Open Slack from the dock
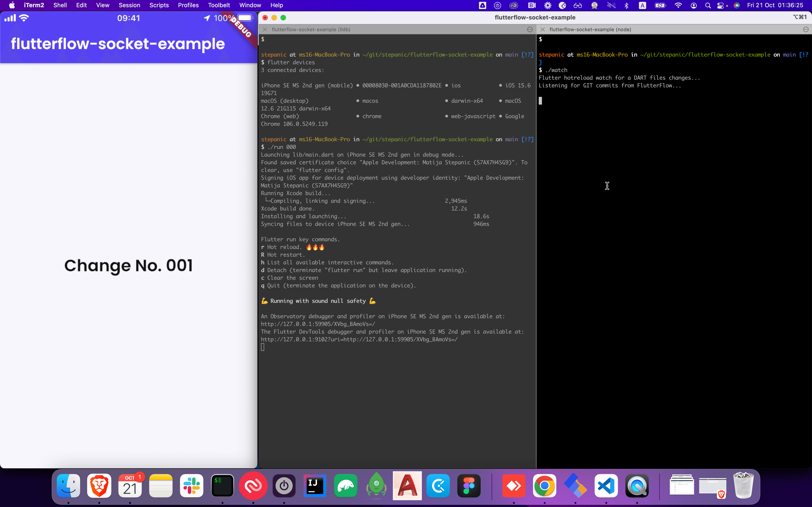The image size is (812, 507). pos(192,486)
